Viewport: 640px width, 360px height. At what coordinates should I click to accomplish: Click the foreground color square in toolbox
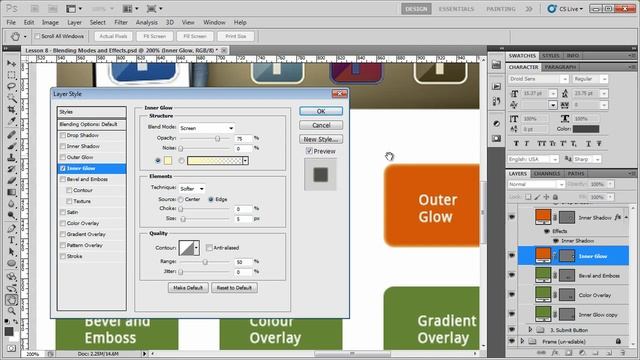pos(9,331)
